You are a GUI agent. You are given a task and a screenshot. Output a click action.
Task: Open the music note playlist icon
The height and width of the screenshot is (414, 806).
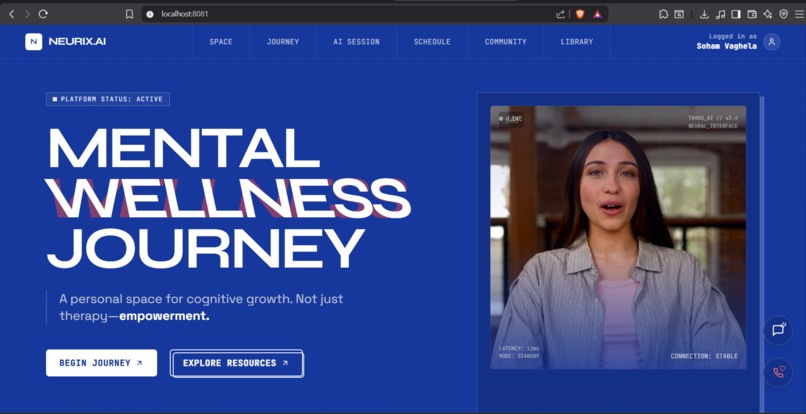point(720,14)
